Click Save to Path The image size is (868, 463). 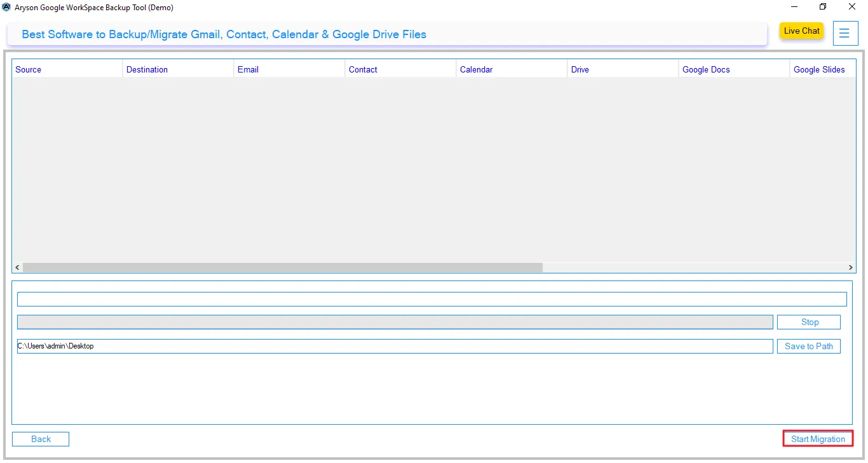click(x=808, y=345)
